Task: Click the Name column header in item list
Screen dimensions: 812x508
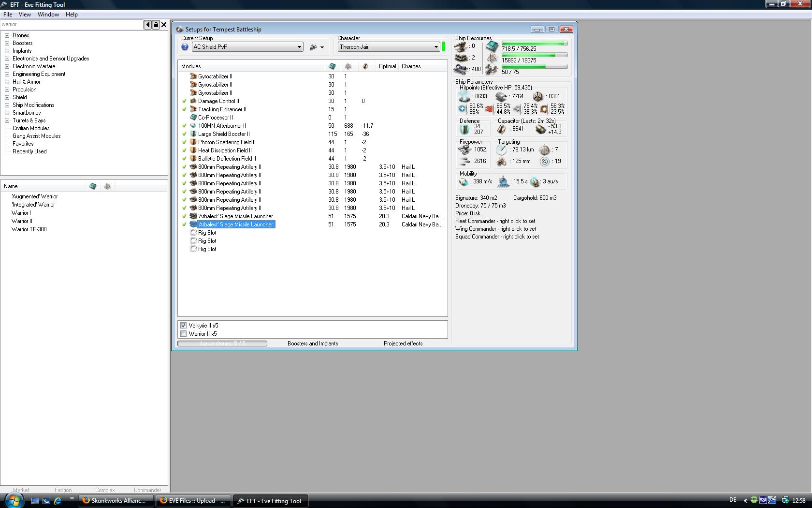Action: point(43,186)
